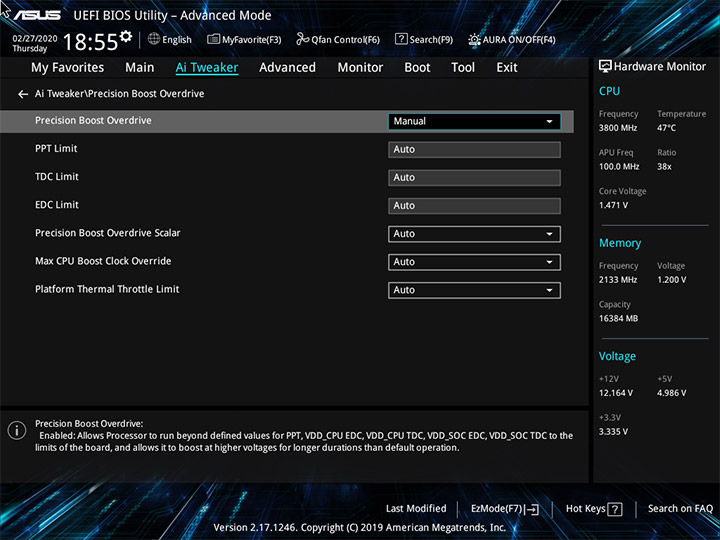
Task: Click the +12V reading 12.164 V
Action: 616,393
